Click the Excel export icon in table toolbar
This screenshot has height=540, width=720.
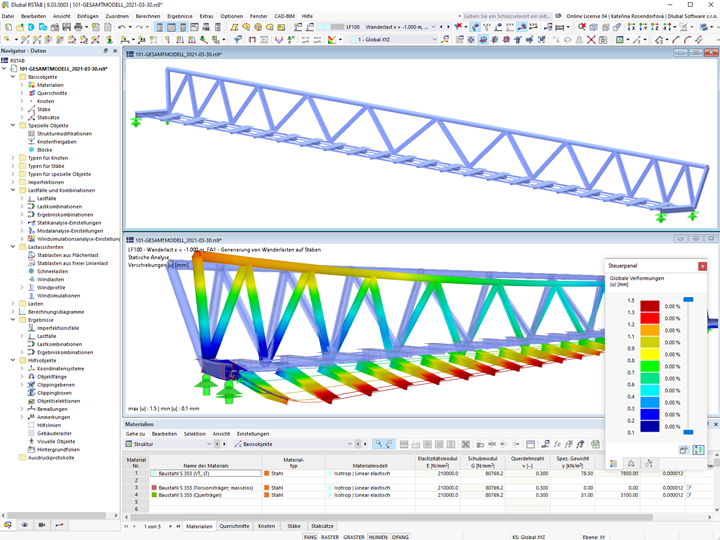596,444
